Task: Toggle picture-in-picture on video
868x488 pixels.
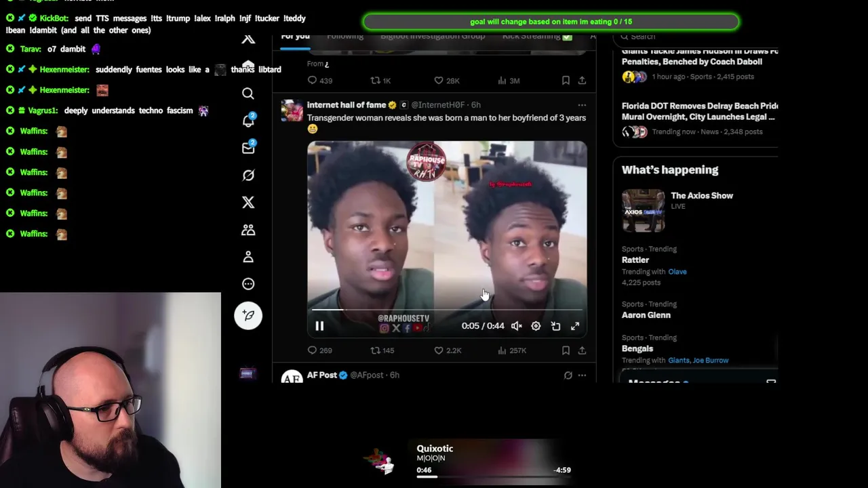Action: coord(555,326)
